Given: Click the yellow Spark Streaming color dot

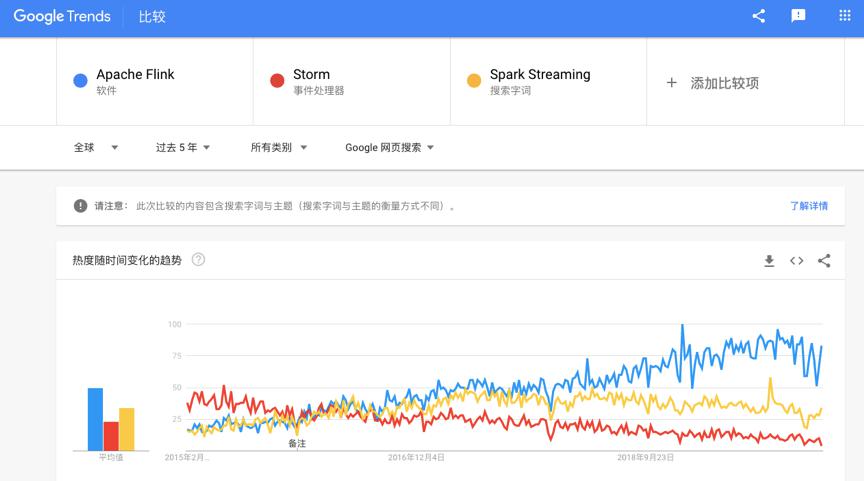Looking at the screenshot, I should coord(474,80).
